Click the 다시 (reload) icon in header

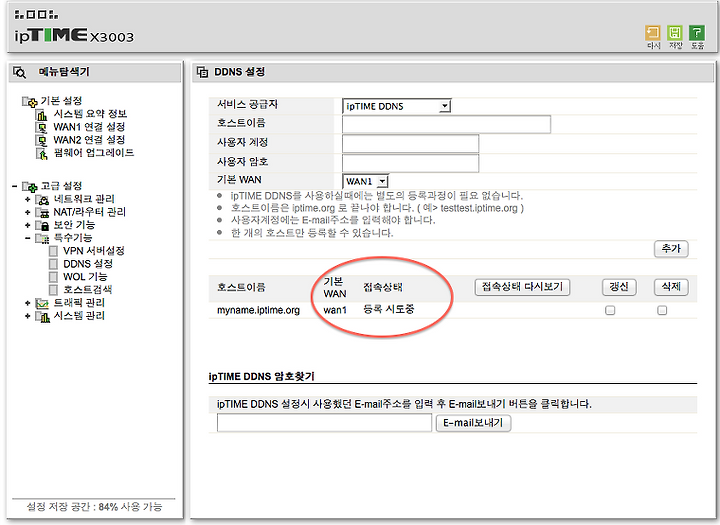pyautogui.click(x=652, y=33)
